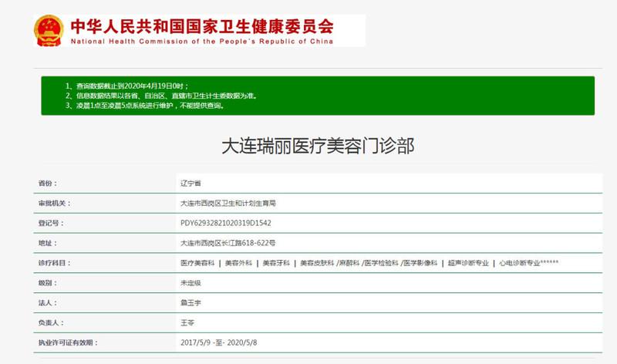The height and width of the screenshot is (364, 617).
Task: Click the 审批机关 row label
Action: [x=54, y=204]
